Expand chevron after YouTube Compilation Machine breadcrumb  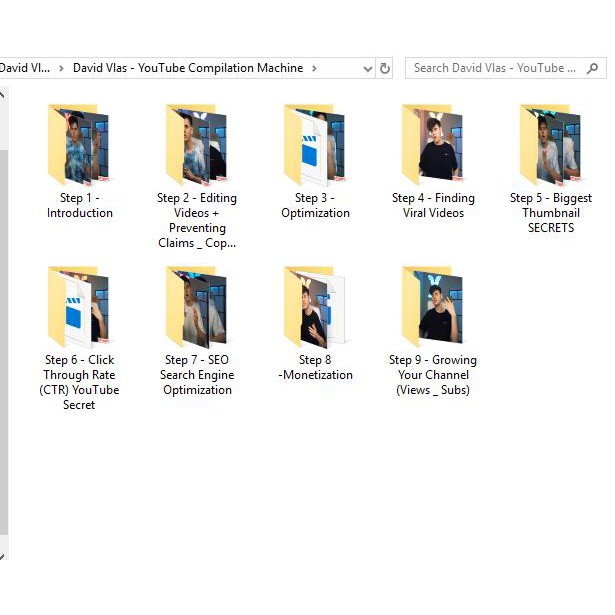(x=314, y=68)
